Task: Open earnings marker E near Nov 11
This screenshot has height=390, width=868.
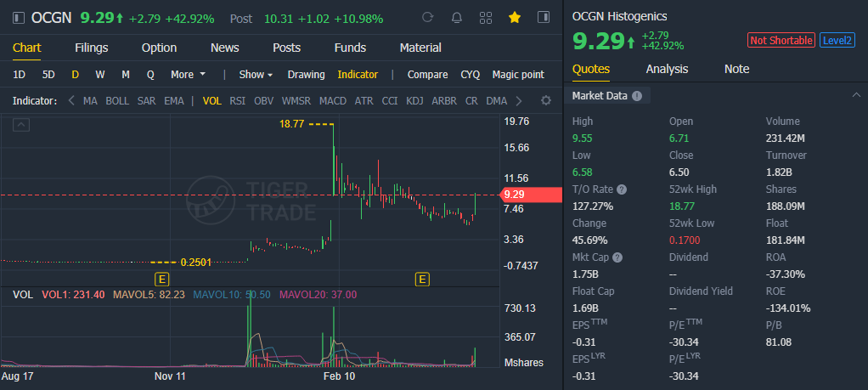Action: (x=162, y=279)
